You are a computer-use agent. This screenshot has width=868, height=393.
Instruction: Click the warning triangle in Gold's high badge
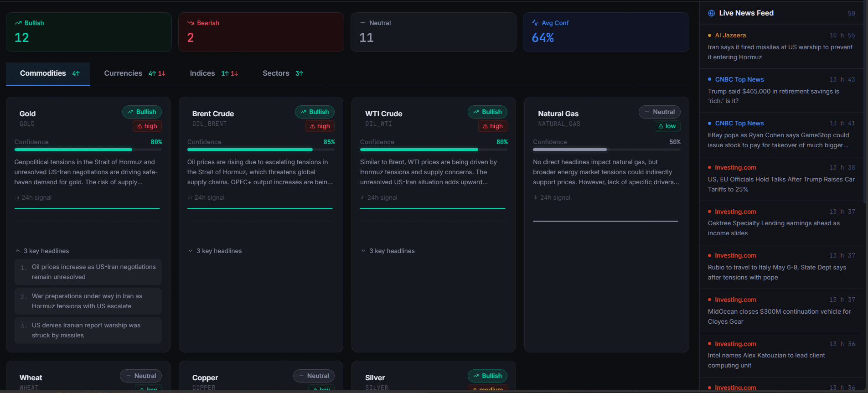(139, 126)
